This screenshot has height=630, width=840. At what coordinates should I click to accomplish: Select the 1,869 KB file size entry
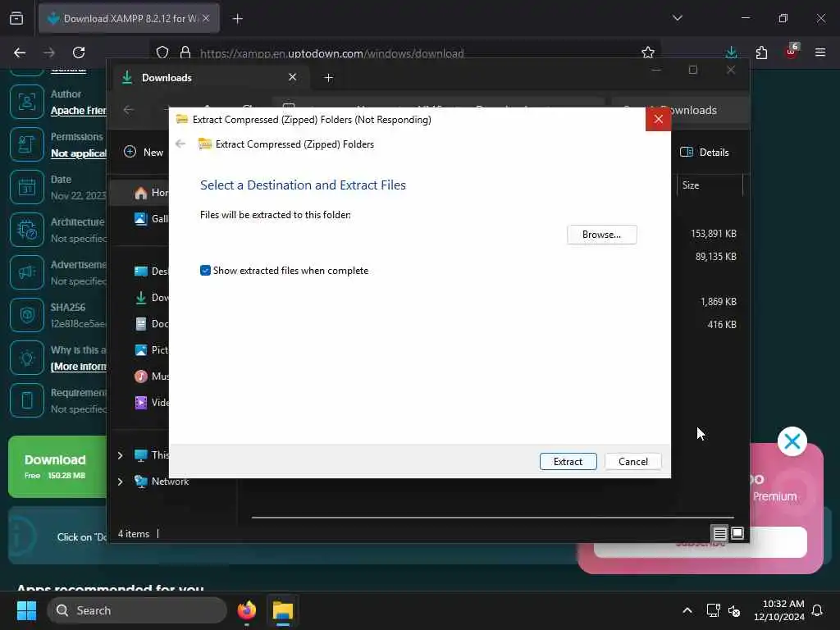719,302
